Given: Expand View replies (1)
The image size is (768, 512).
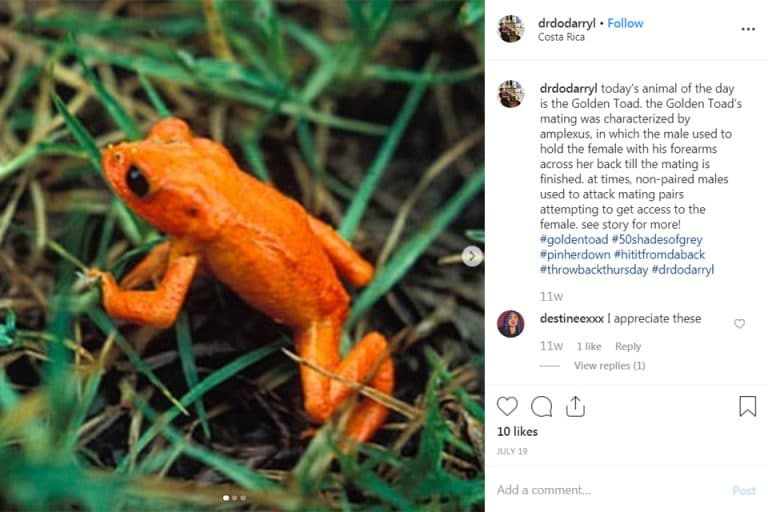Looking at the screenshot, I should (x=609, y=366).
